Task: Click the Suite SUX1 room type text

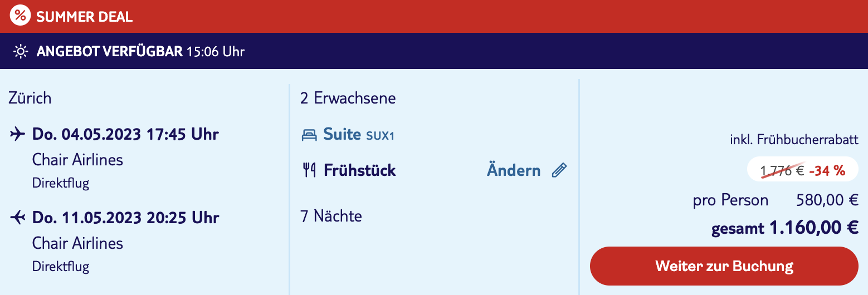Action: tap(359, 135)
